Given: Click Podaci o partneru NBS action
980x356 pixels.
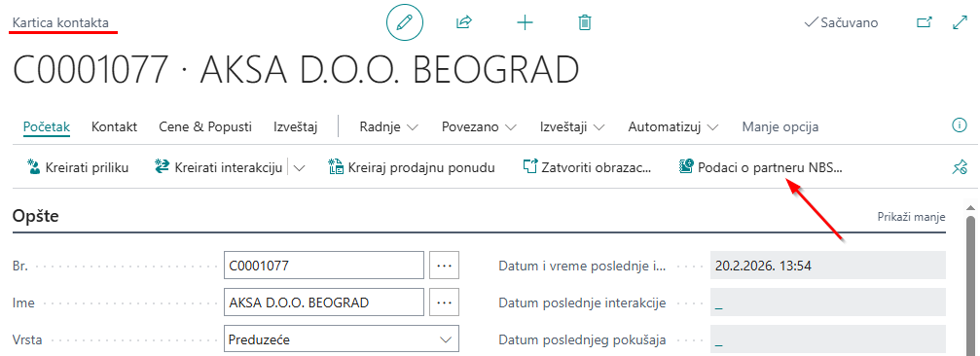Looking at the screenshot, I should [761, 167].
